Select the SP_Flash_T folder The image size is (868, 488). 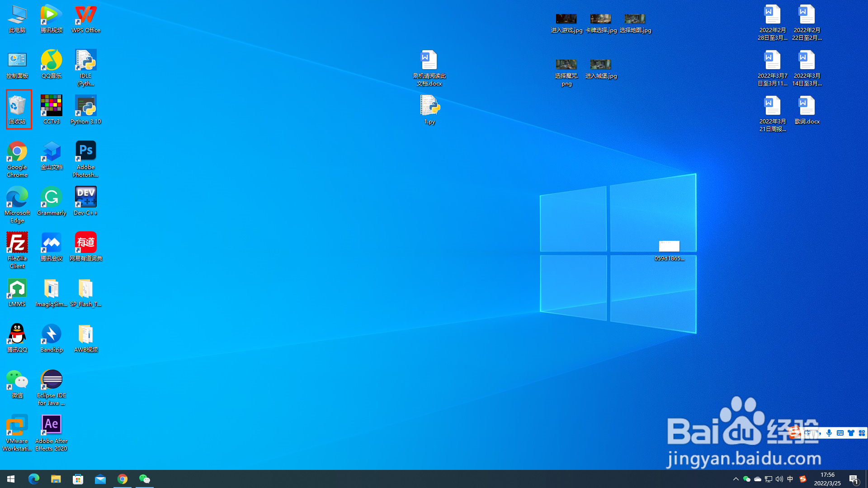coord(86,293)
